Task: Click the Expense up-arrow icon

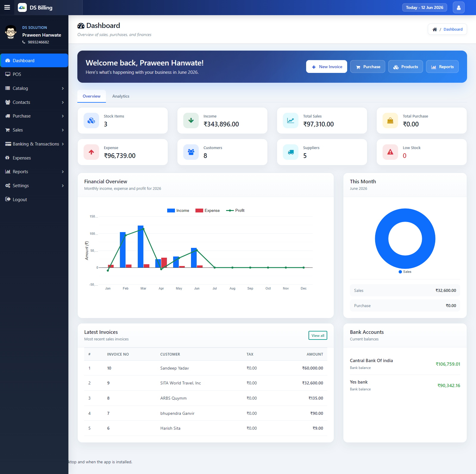Action: [91, 152]
